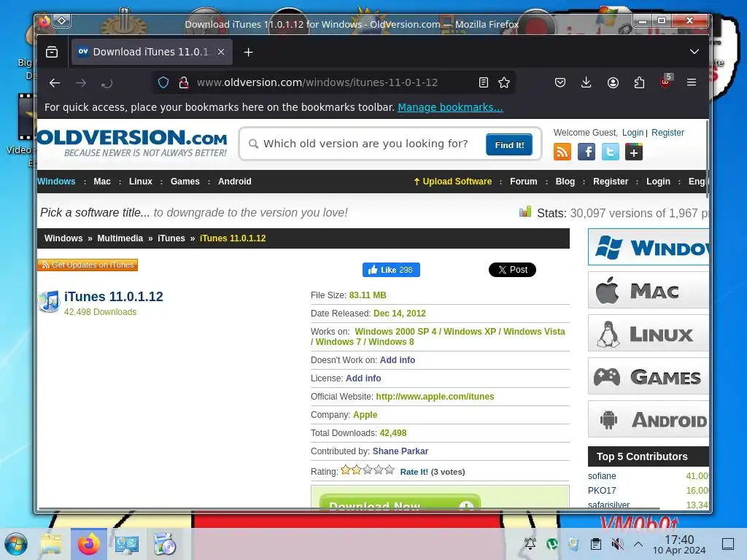Click the search field for old versions
Screen dimensions: 747x560
[x=365, y=144]
